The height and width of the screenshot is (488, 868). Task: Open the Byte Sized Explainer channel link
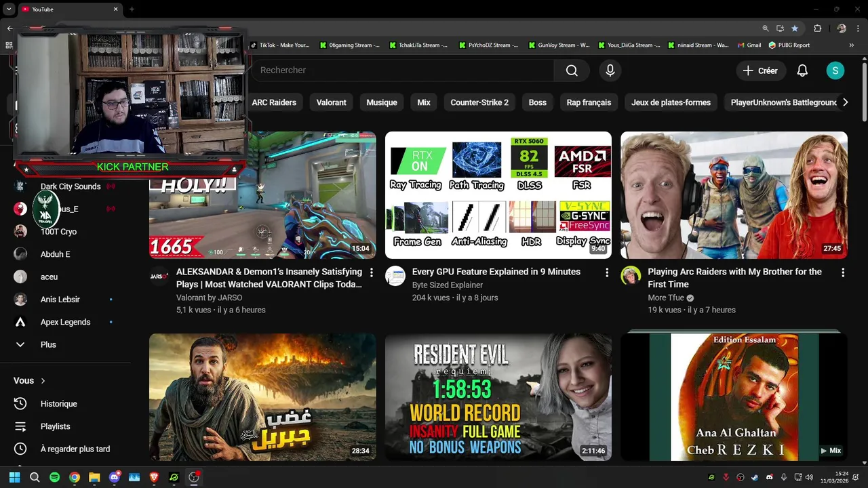(x=448, y=285)
